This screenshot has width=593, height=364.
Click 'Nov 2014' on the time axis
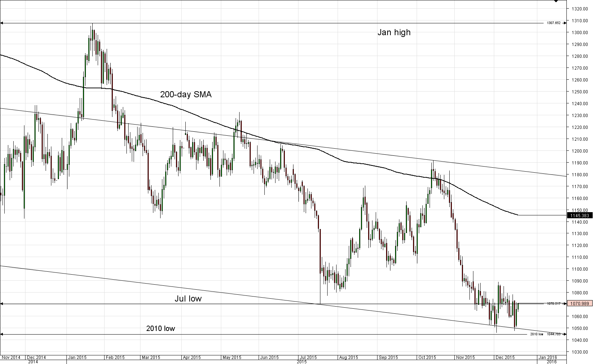(11, 358)
